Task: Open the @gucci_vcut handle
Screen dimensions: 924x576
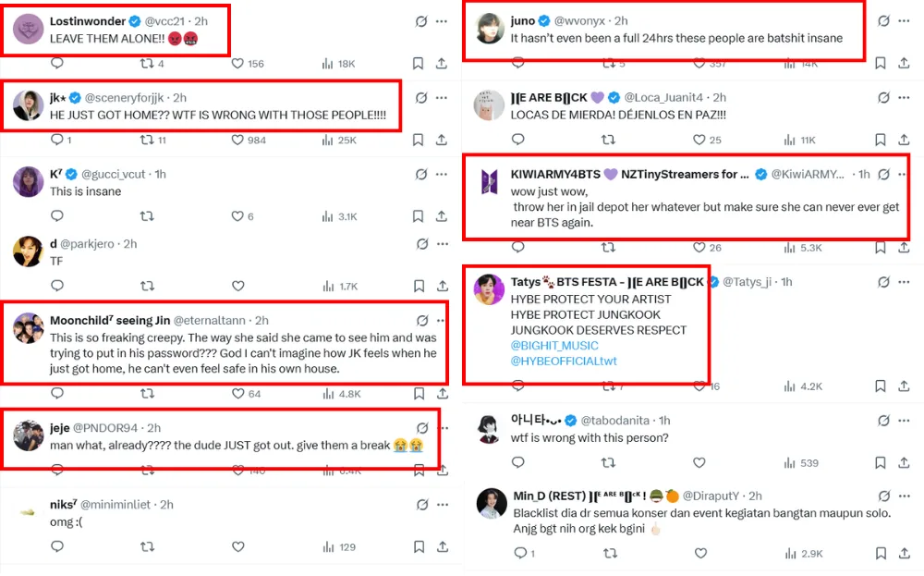Action: tap(115, 174)
